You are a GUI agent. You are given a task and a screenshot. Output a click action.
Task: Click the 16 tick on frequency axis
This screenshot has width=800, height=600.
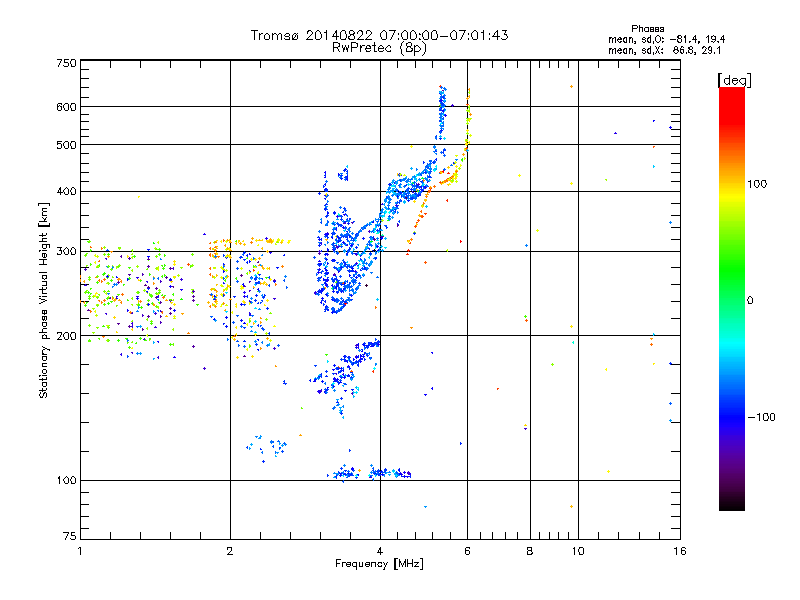pos(678,551)
